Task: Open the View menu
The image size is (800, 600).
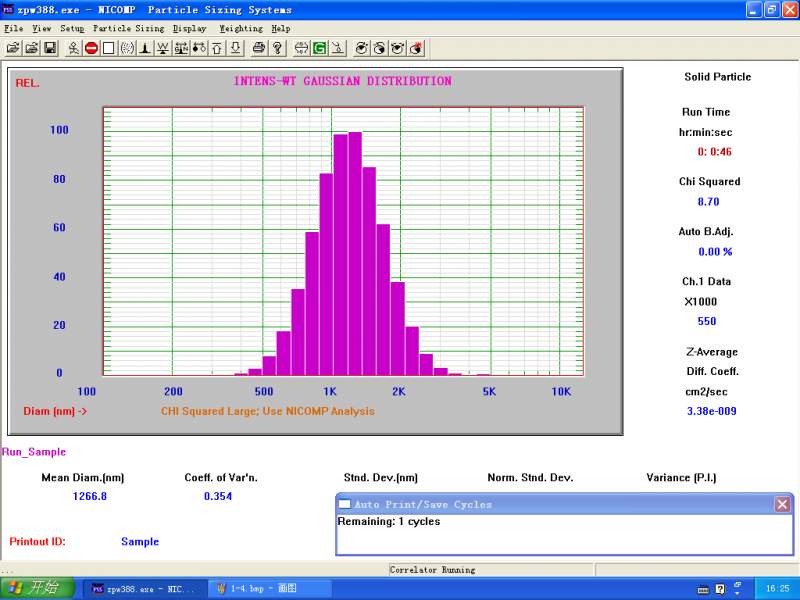Action: [x=41, y=29]
